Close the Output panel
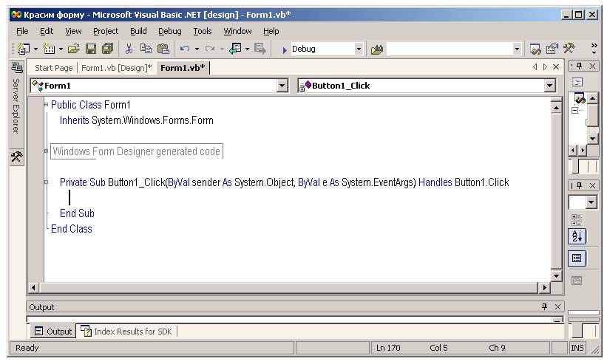607x364 pixels. tap(557, 306)
